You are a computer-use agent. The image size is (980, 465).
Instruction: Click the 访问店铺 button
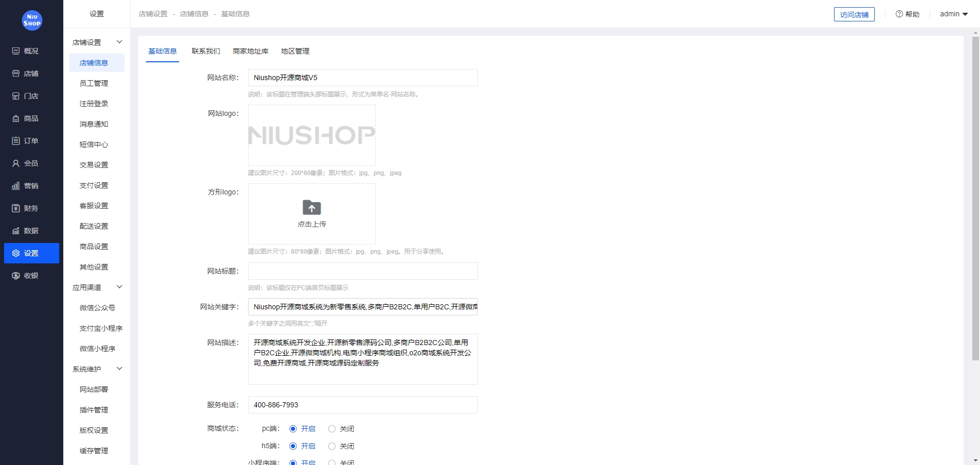click(x=854, y=14)
